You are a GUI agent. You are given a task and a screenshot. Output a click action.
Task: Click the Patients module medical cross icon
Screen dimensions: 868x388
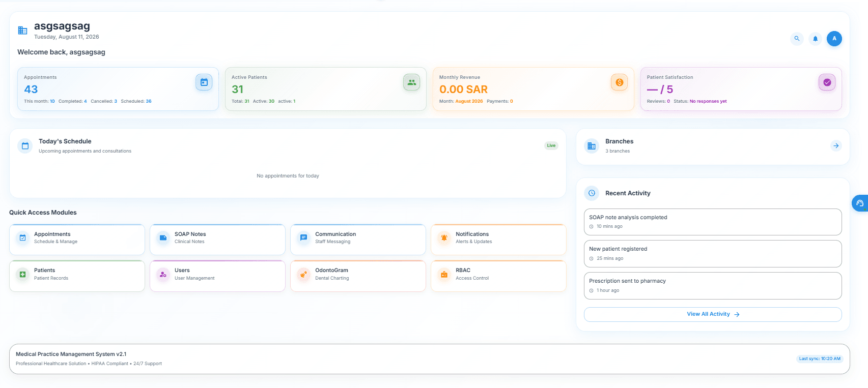(22, 274)
